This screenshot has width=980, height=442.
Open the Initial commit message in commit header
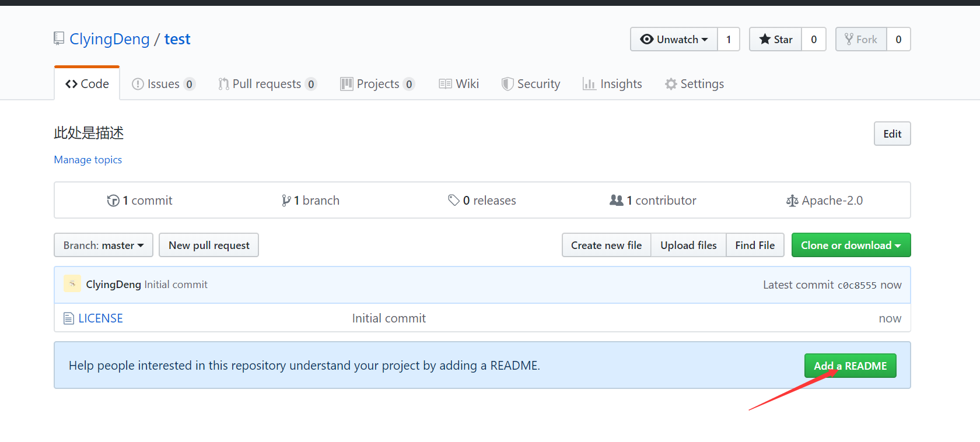point(176,285)
